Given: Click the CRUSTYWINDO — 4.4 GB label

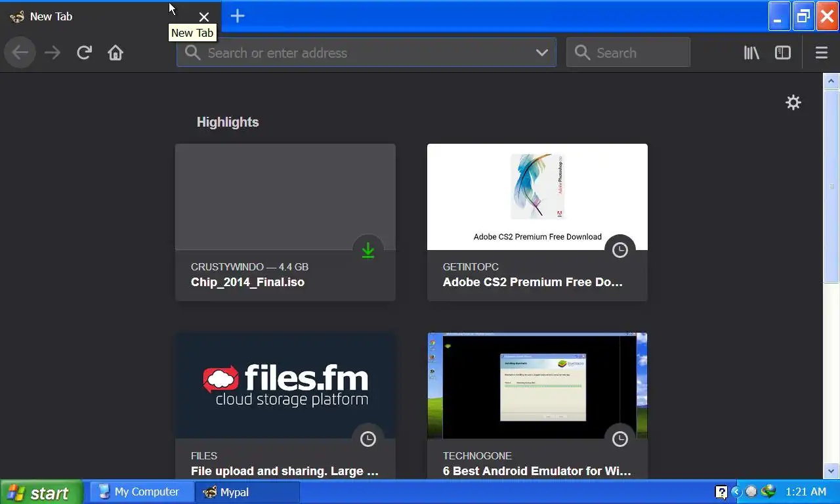Looking at the screenshot, I should (249, 267).
